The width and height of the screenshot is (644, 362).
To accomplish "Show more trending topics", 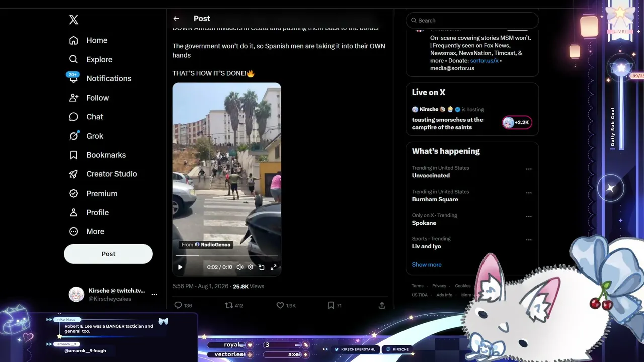I will pyautogui.click(x=427, y=265).
